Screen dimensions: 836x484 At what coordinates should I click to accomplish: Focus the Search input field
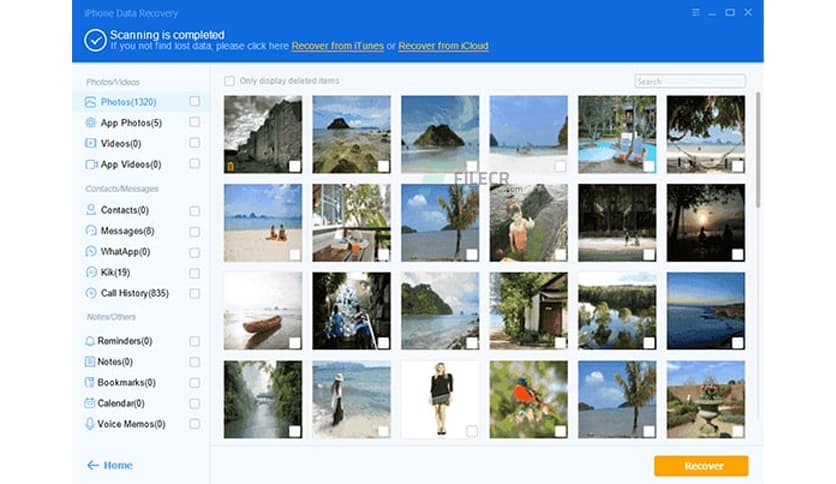point(690,81)
